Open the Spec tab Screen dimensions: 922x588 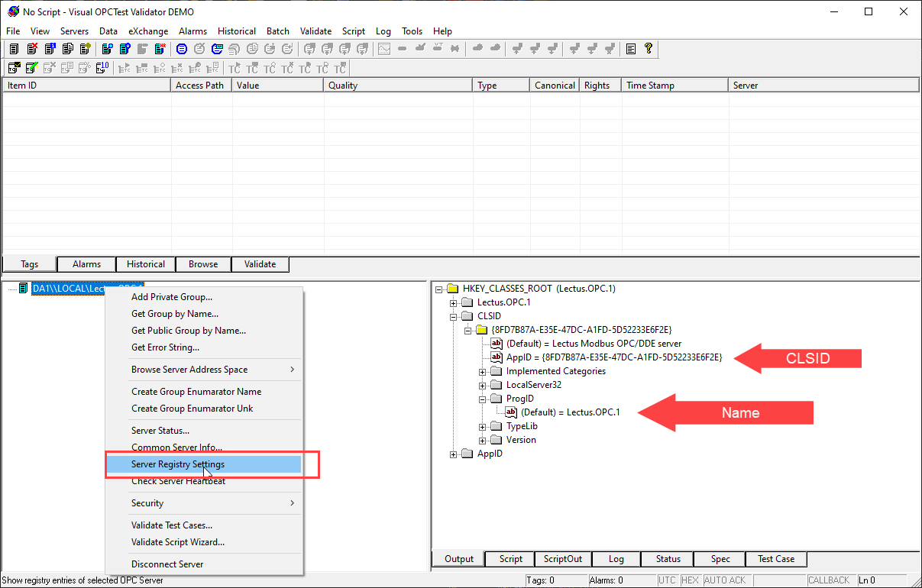coord(720,559)
